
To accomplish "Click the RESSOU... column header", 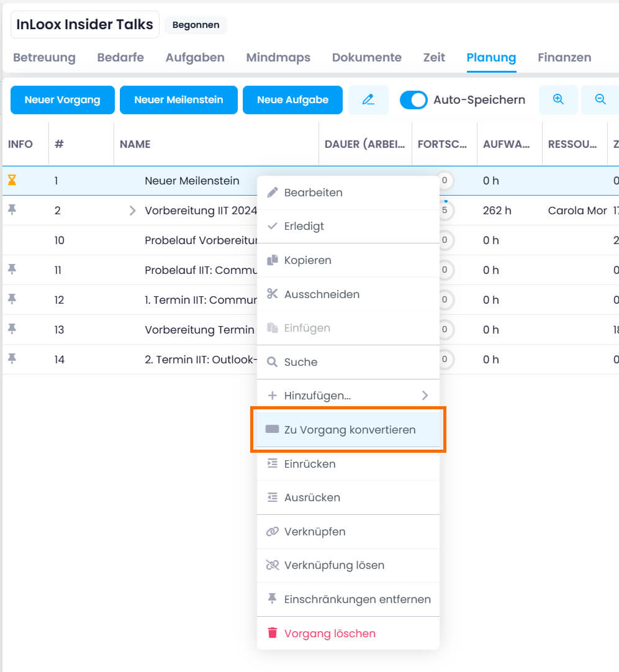I will (x=575, y=144).
